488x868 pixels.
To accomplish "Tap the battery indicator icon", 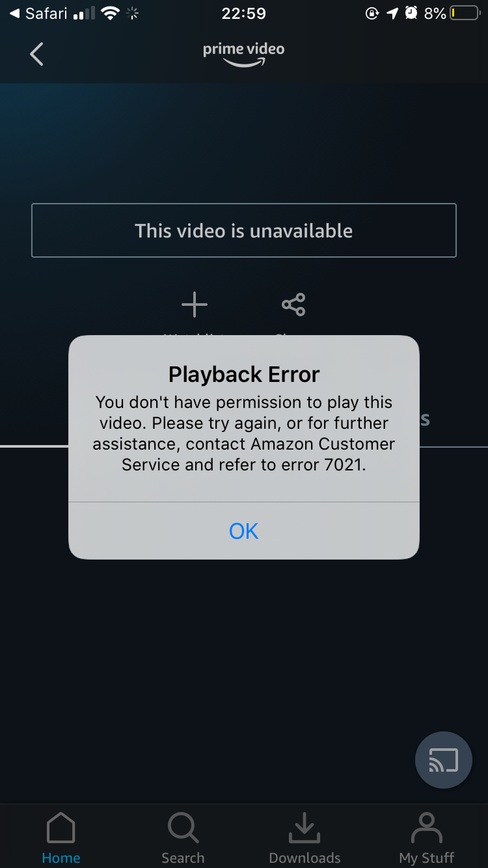I will tap(465, 13).
